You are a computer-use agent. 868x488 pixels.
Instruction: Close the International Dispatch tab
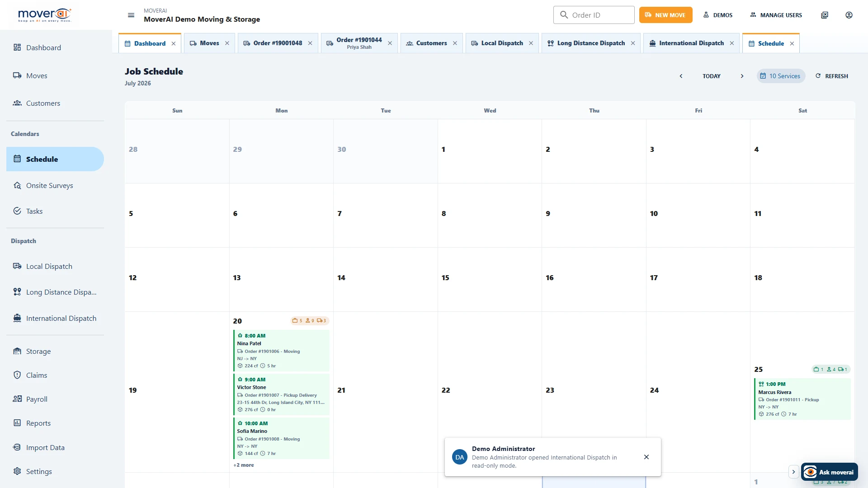732,43
